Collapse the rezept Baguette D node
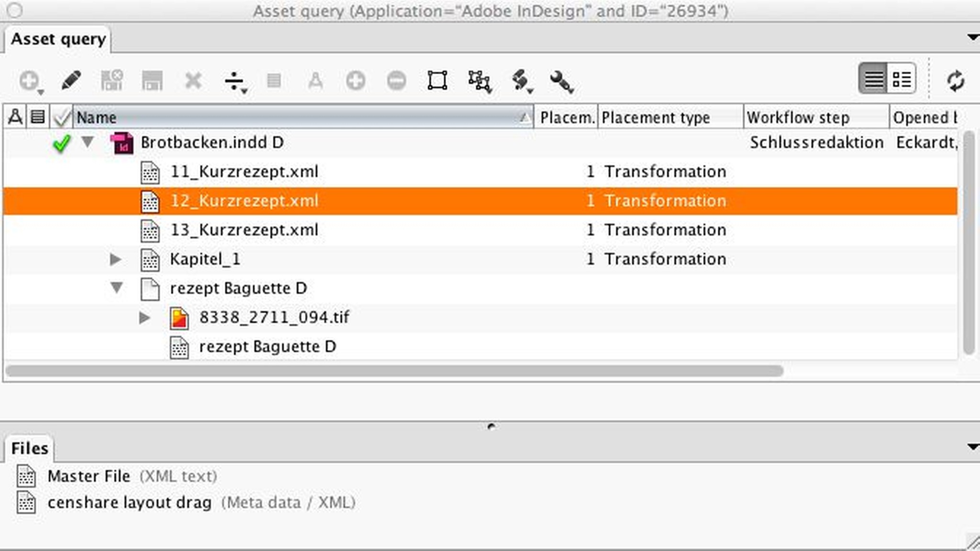Viewport: 980px width, 551px height. click(116, 287)
